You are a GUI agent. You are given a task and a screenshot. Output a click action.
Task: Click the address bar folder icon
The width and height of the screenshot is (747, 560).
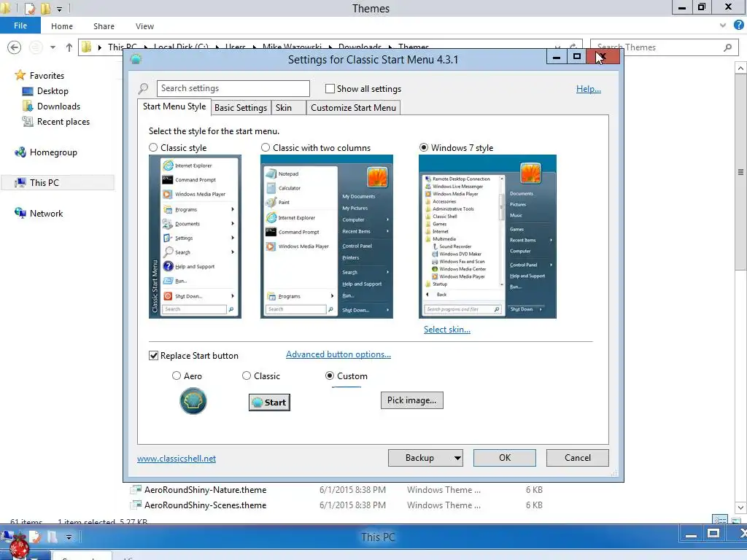(x=86, y=47)
